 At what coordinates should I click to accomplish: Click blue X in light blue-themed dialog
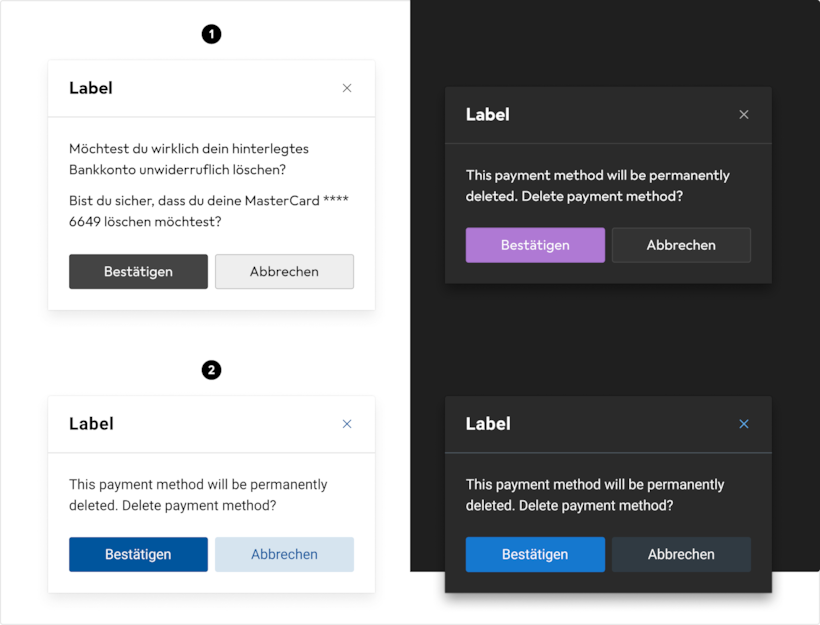pyautogui.click(x=347, y=424)
